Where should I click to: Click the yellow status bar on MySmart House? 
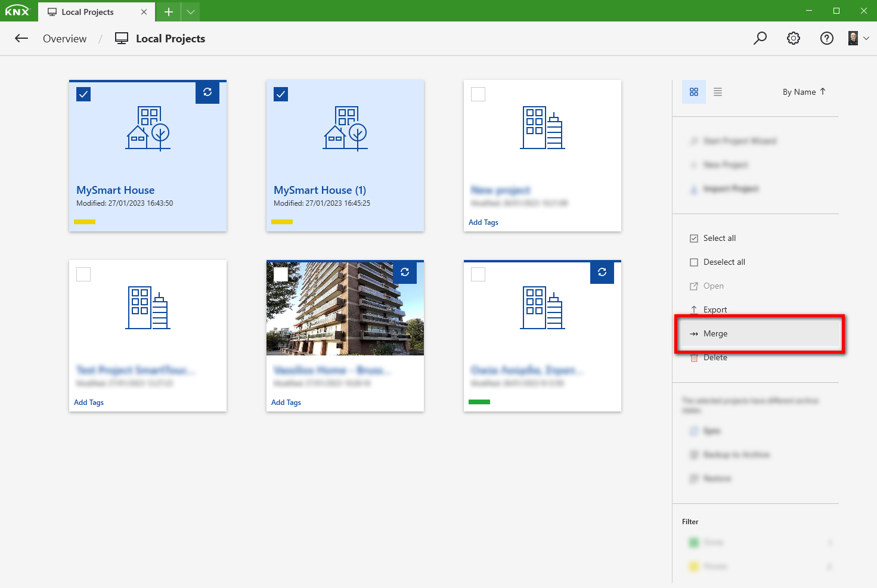(x=84, y=221)
